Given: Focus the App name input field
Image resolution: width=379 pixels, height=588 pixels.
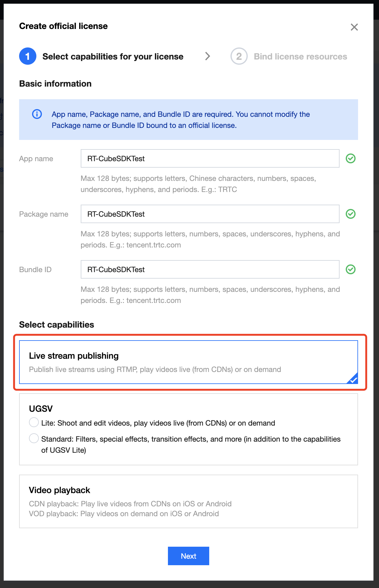Looking at the screenshot, I should [x=210, y=158].
